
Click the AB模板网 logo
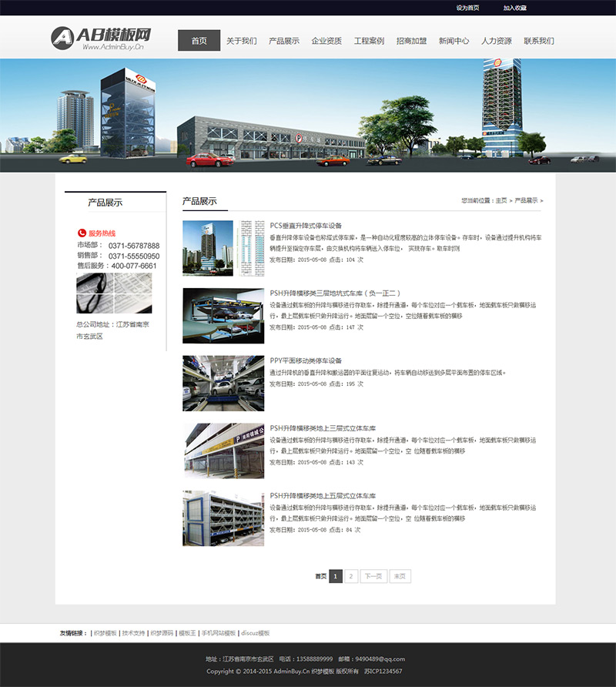point(101,38)
